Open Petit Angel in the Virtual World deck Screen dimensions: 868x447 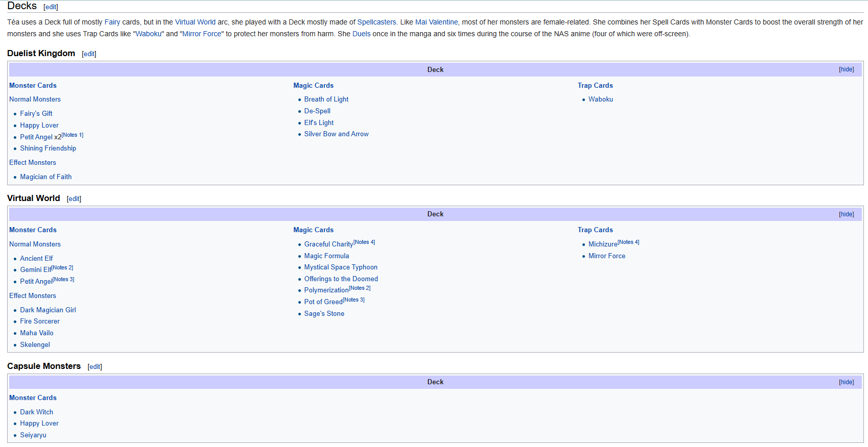click(x=36, y=282)
